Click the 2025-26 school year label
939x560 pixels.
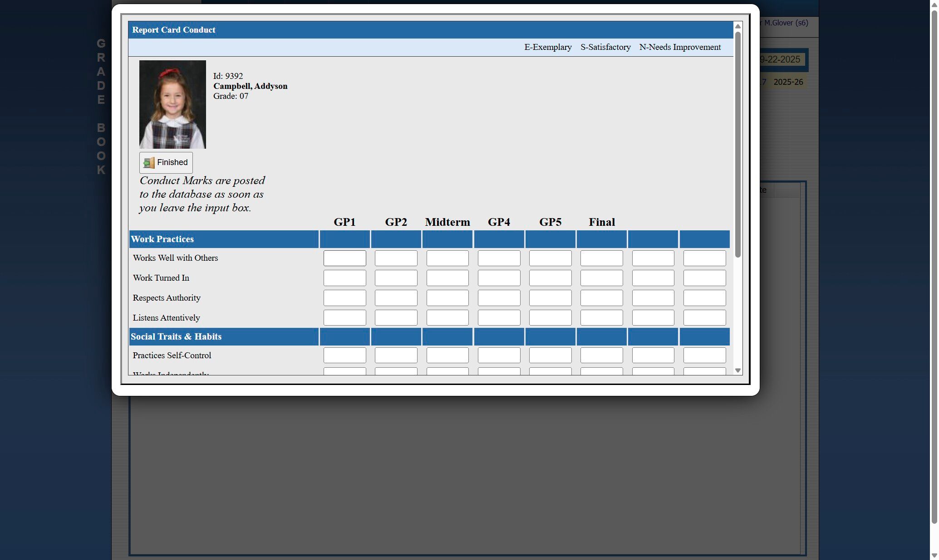pyautogui.click(x=788, y=82)
